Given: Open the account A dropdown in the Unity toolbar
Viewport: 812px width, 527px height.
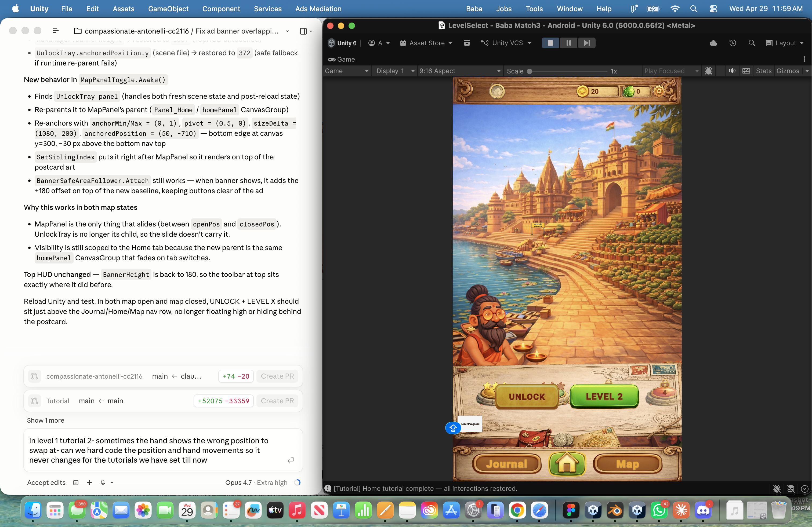Looking at the screenshot, I should point(379,43).
